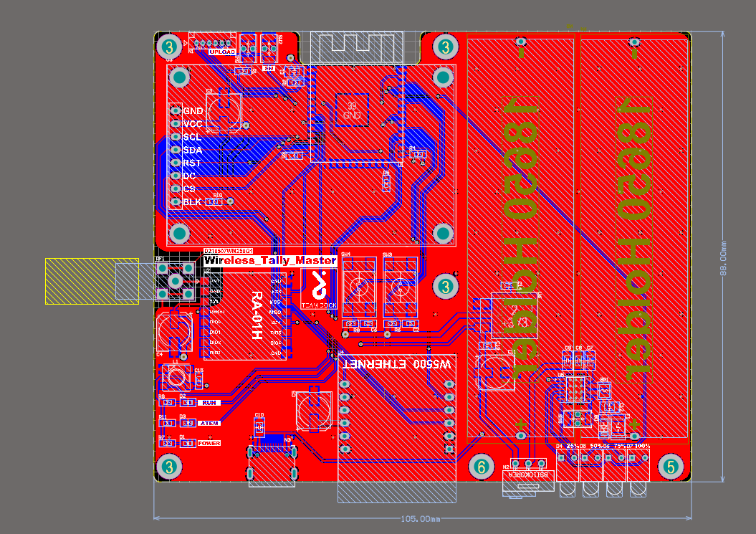756x534 pixels.
Task: Click the RF antenna connector center pad
Action: tap(175, 281)
